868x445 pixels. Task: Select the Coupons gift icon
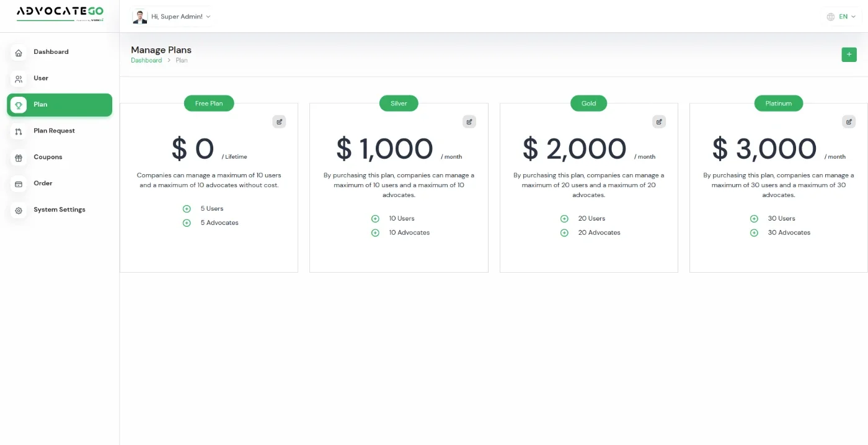click(19, 158)
